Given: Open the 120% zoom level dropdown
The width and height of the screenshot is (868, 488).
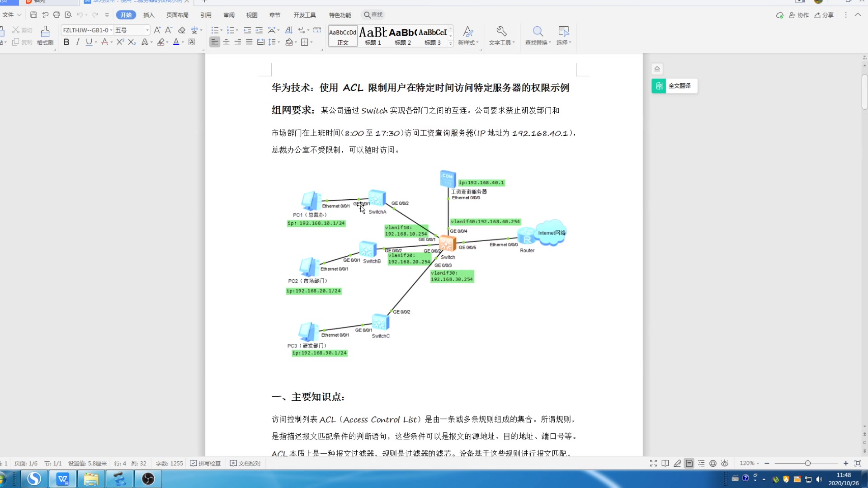Looking at the screenshot, I should (749, 463).
